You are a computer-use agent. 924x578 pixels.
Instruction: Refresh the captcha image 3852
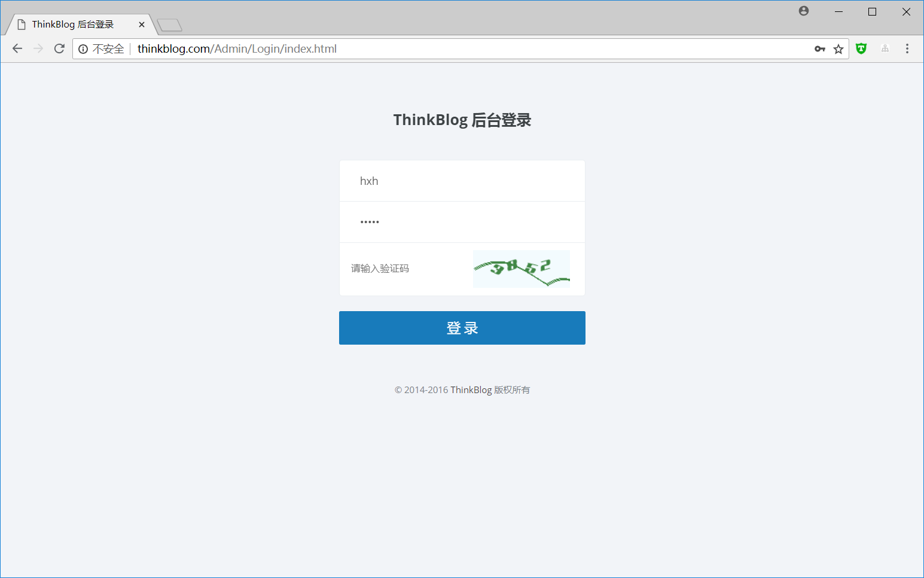point(522,269)
